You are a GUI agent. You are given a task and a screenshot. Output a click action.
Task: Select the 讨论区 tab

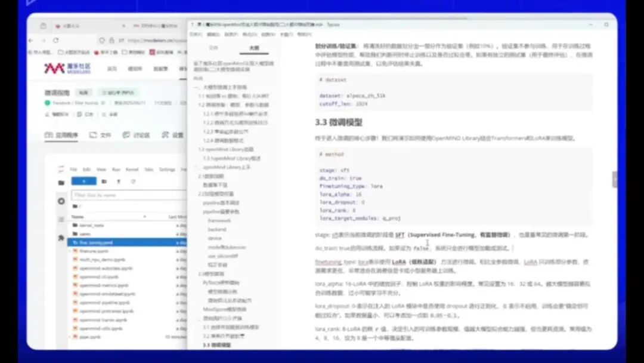137,135
